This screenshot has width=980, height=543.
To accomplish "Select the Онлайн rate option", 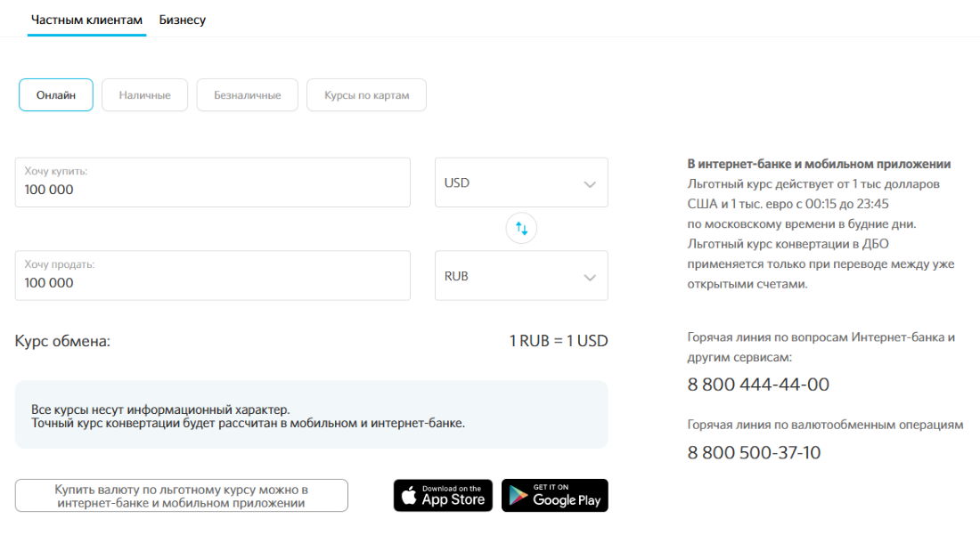I will pos(55,95).
